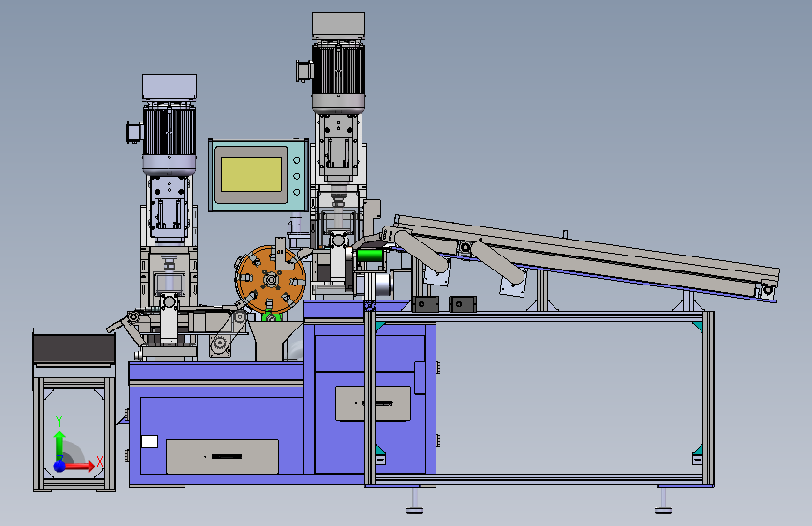Select the red X axis arrow of triad
Screen dimensions: 812x526
click(x=80, y=466)
